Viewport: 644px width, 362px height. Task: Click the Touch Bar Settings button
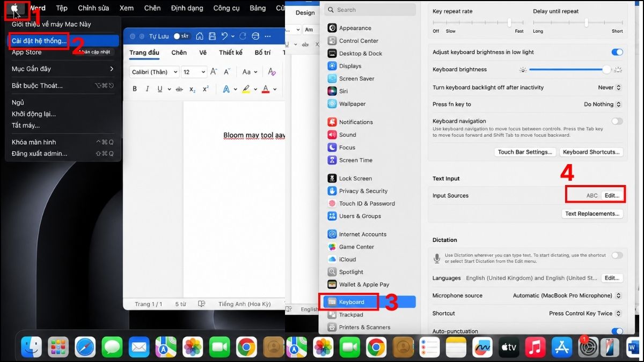coord(525,152)
